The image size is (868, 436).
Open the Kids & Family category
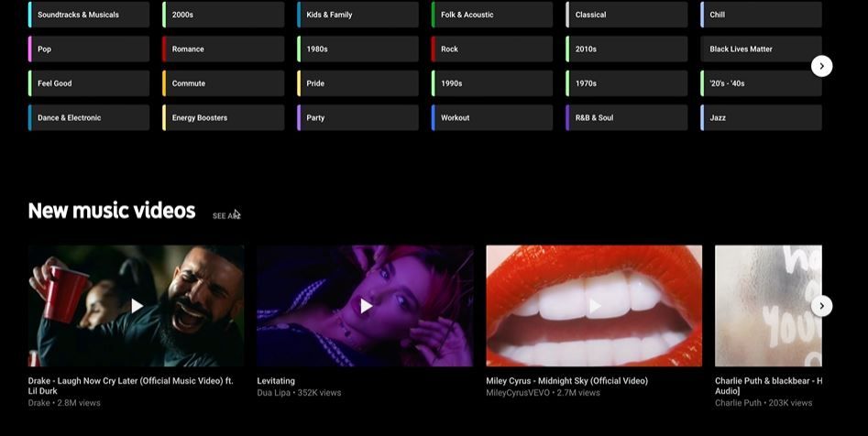coord(358,15)
